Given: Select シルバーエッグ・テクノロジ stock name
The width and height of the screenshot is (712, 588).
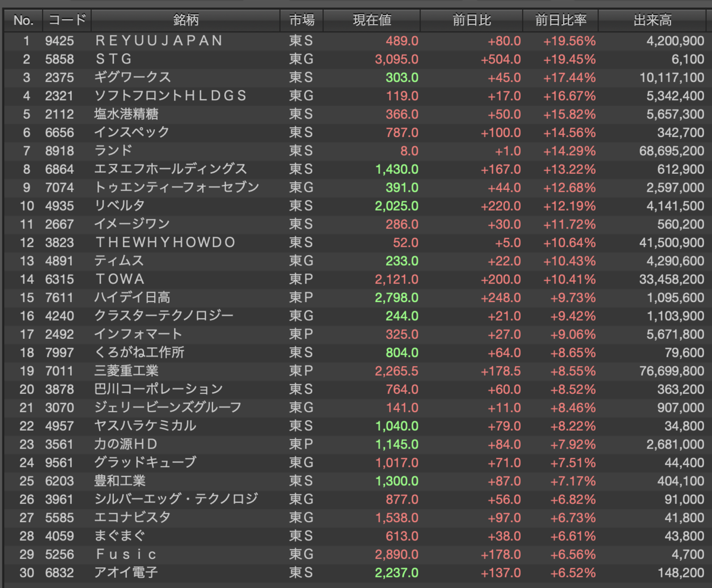Looking at the screenshot, I should 176,499.
